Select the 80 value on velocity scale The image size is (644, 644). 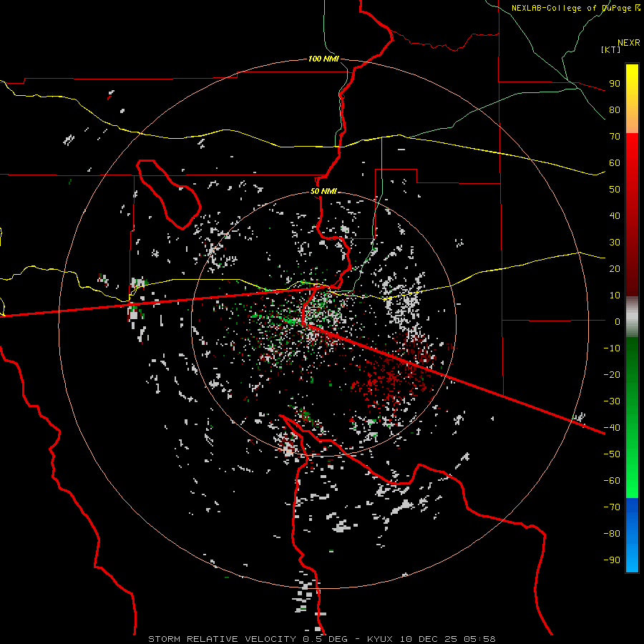pyautogui.click(x=615, y=109)
